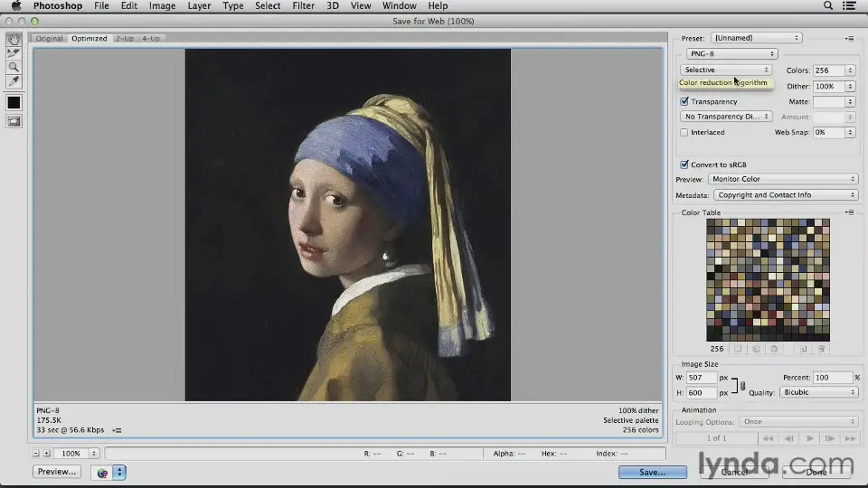
Task: Click the zoom in plus button
Action: 46,453
